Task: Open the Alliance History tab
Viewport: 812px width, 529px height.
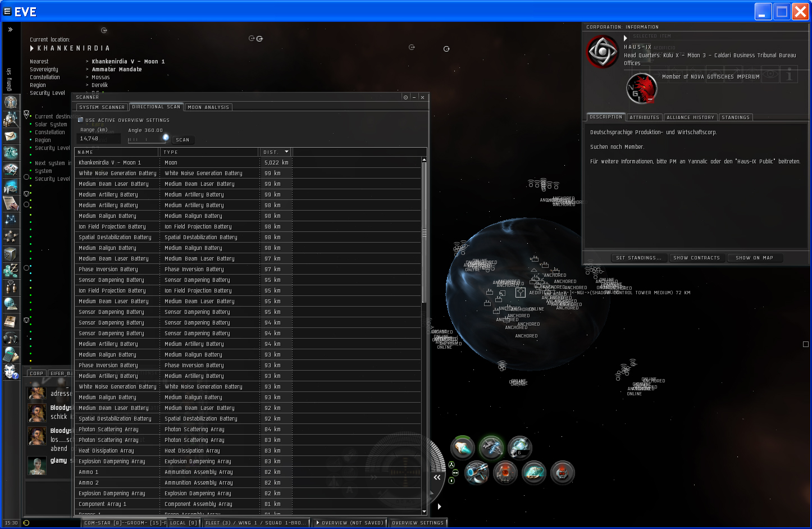Action: (x=690, y=117)
